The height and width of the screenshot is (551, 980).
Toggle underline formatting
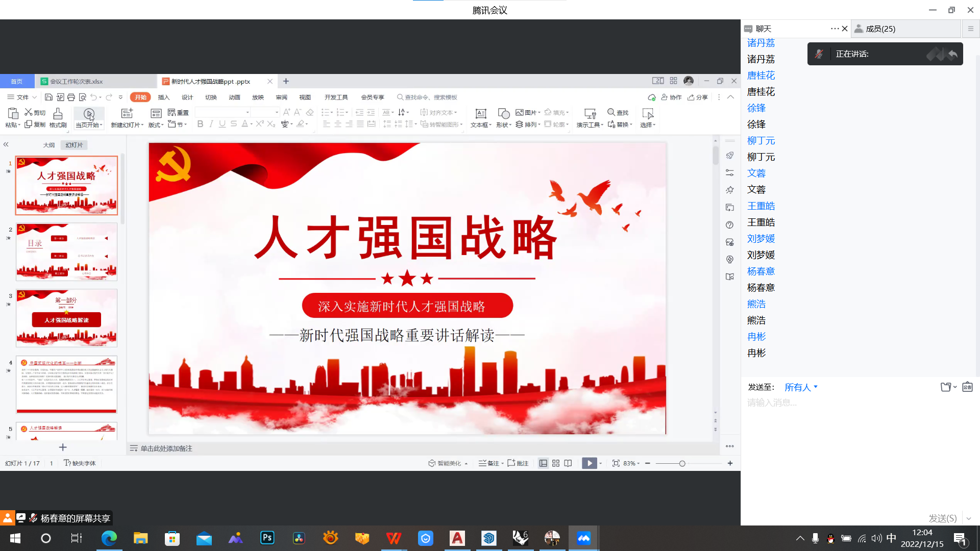[x=222, y=124]
